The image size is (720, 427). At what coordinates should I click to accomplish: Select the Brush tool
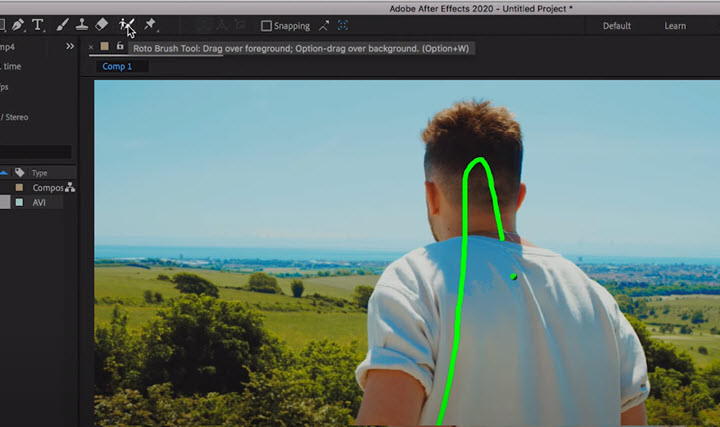click(x=62, y=25)
